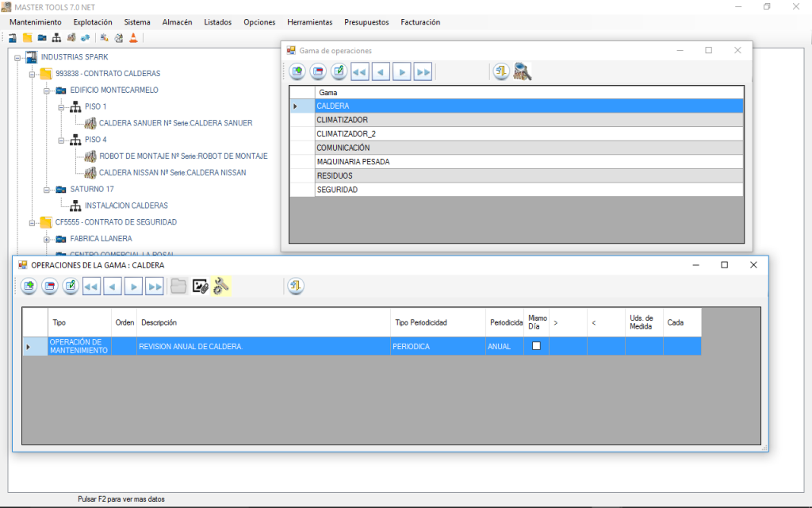Collapse the INDUSTRIAS SPARK tree node
This screenshot has height=508, width=812.
point(18,57)
